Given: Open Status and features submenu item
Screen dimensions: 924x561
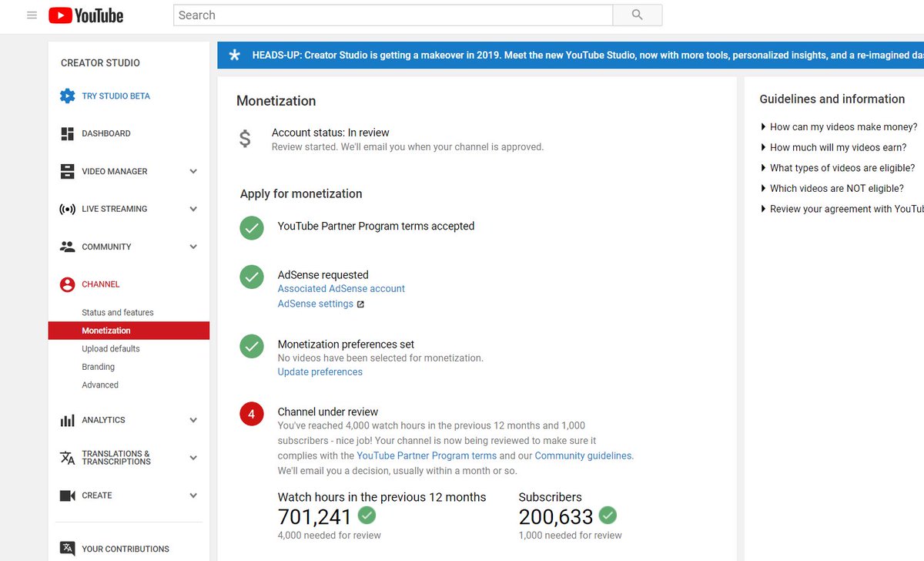Looking at the screenshot, I should click(x=118, y=312).
